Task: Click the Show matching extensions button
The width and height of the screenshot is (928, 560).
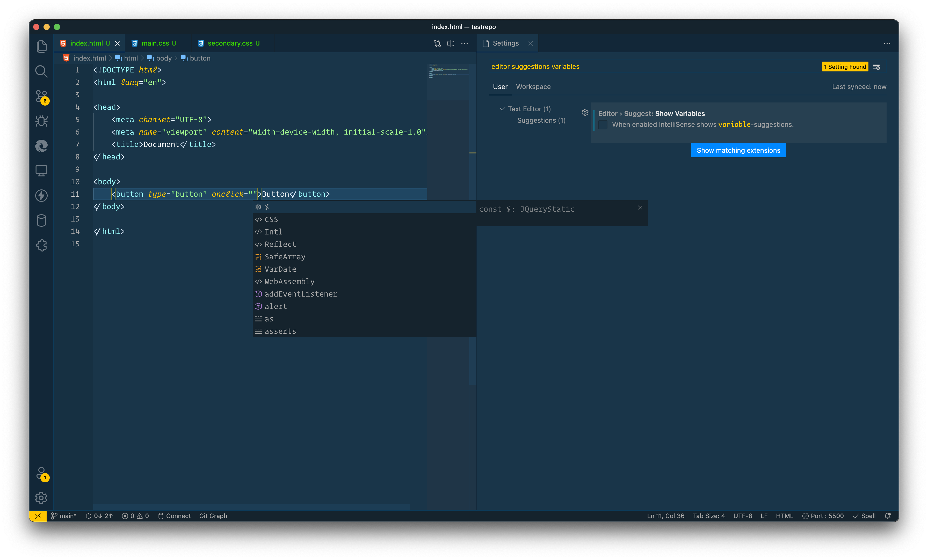Action: [x=738, y=150]
